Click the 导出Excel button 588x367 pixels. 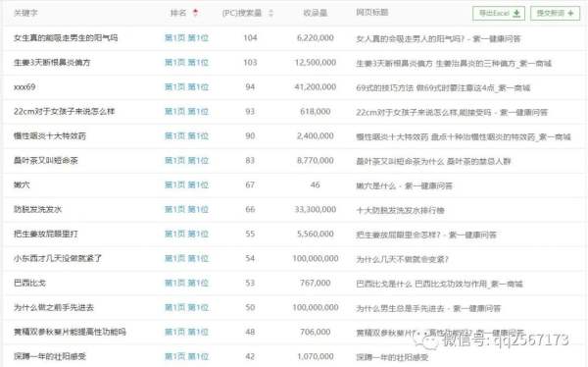[499, 13]
